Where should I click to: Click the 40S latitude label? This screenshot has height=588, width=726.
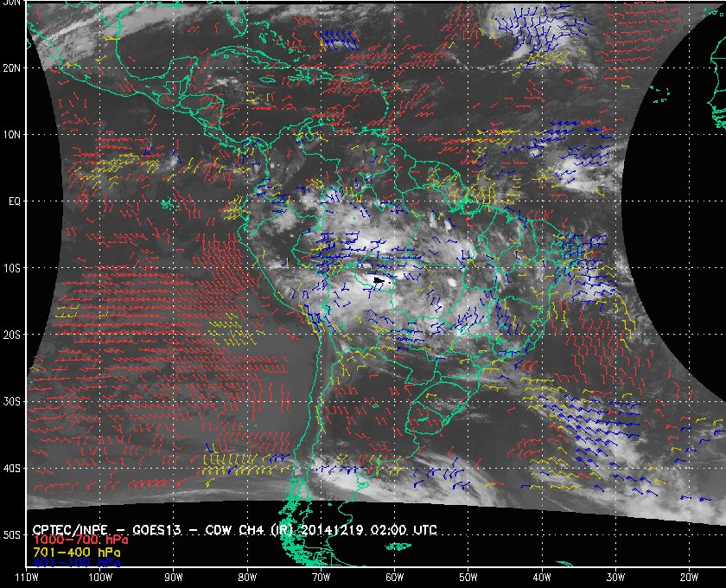pos(12,469)
